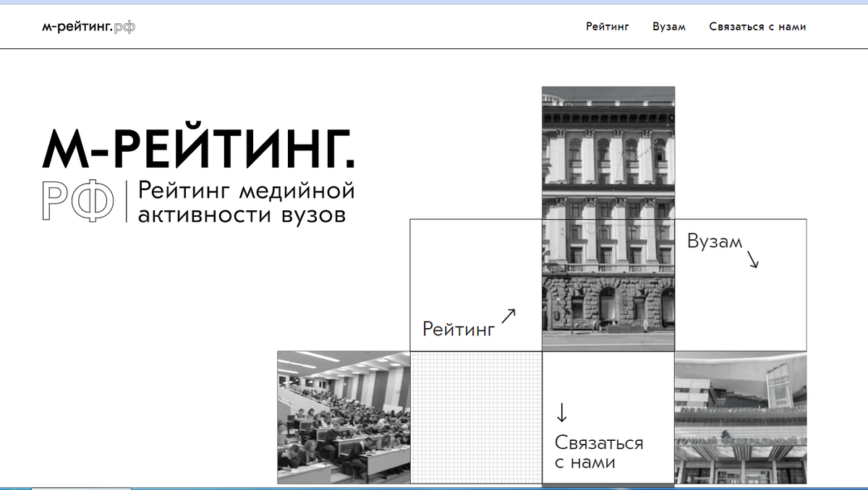Click the diagonal arrow beside Рейтинг tile

click(x=510, y=315)
